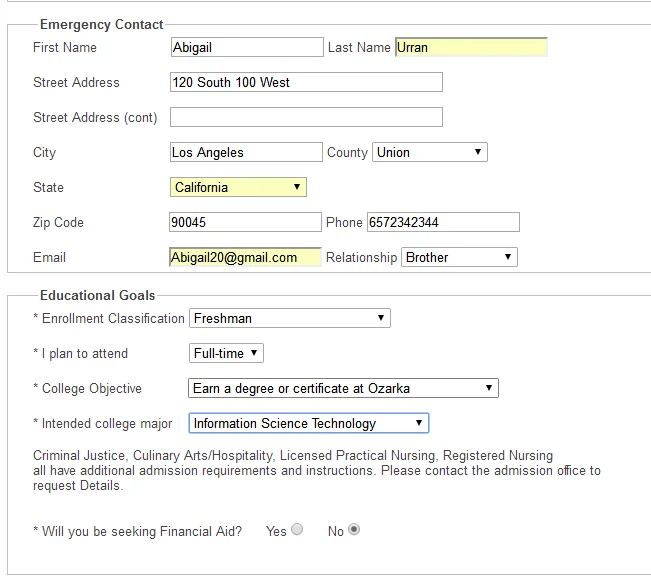Click the First Name field containing Abigail
Screen dimensions: 651x576
click(247, 47)
